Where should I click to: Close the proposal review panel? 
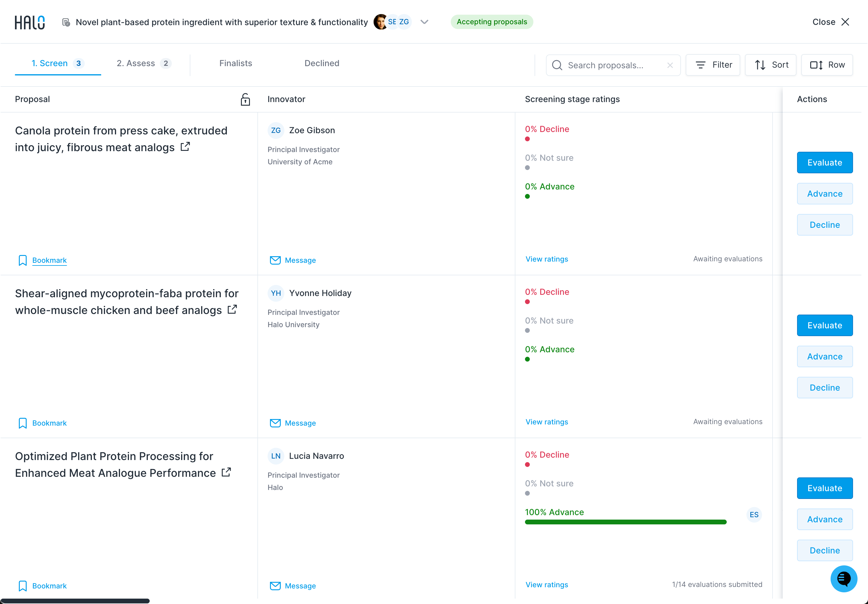click(x=831, y=22)
